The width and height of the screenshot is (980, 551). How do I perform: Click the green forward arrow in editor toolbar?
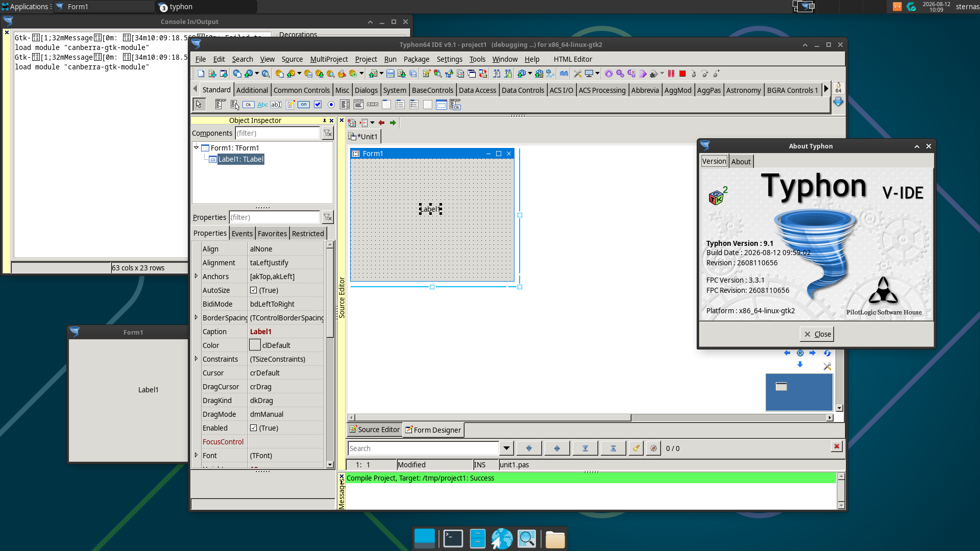point(393,123)
